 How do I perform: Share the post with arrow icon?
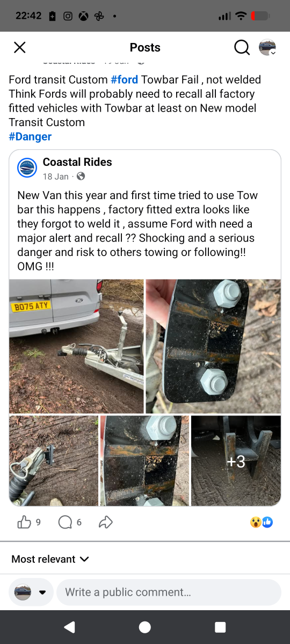tap(106, 522)
